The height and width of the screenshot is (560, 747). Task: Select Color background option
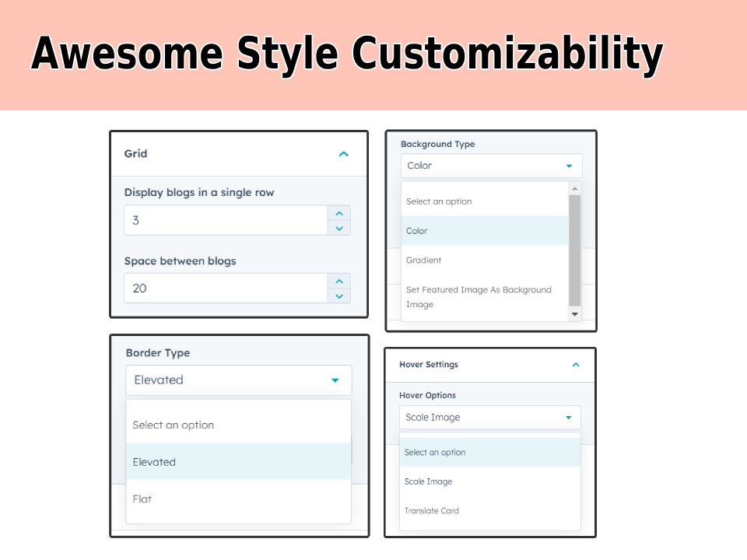[485, 231]
